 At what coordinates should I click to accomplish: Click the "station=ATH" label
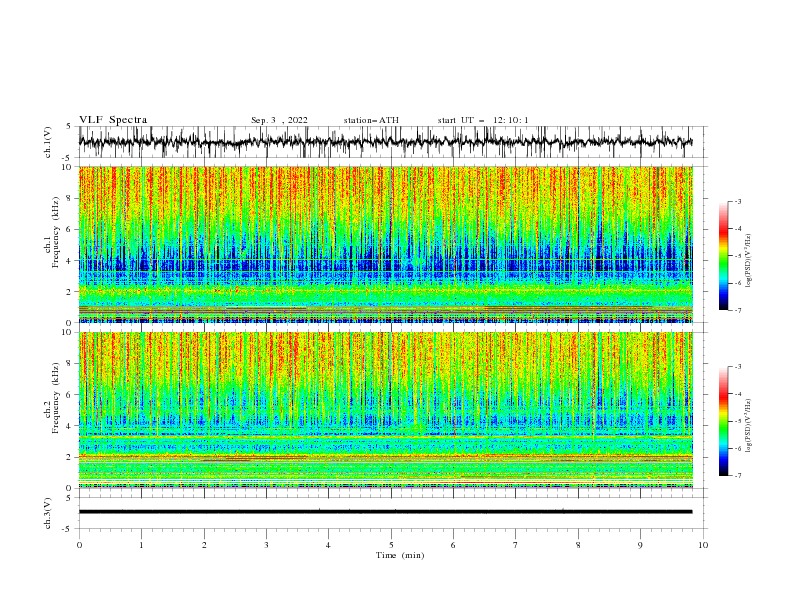[371, 120]
